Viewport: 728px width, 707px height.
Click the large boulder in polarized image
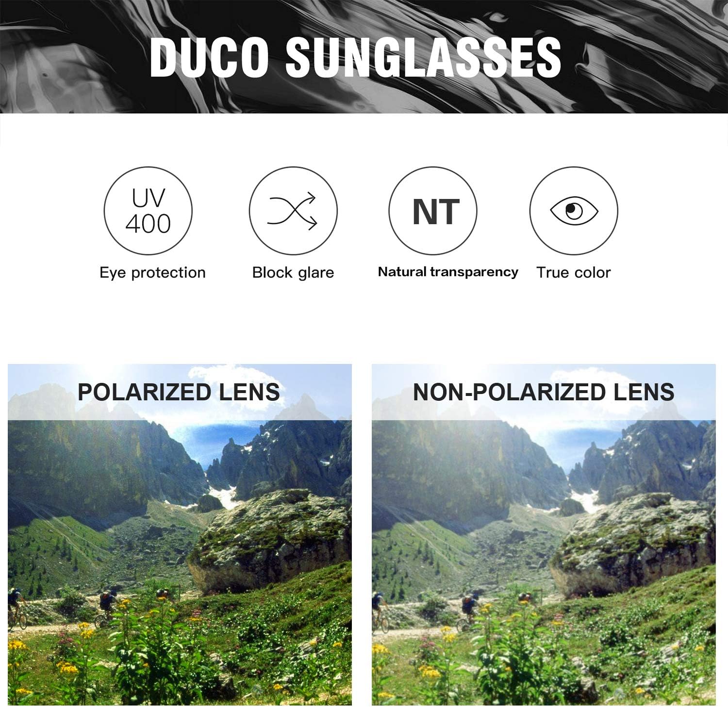[x=272, y=541]
